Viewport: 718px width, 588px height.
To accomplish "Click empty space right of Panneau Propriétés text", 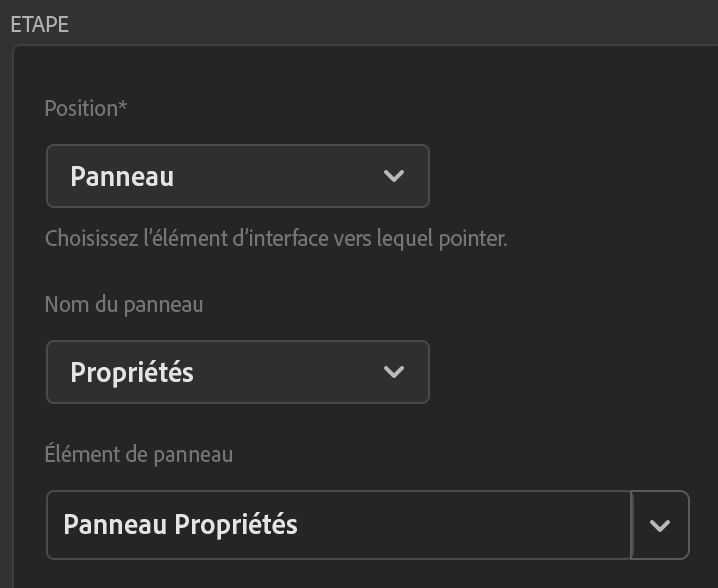I will click(x=460, y=524).
